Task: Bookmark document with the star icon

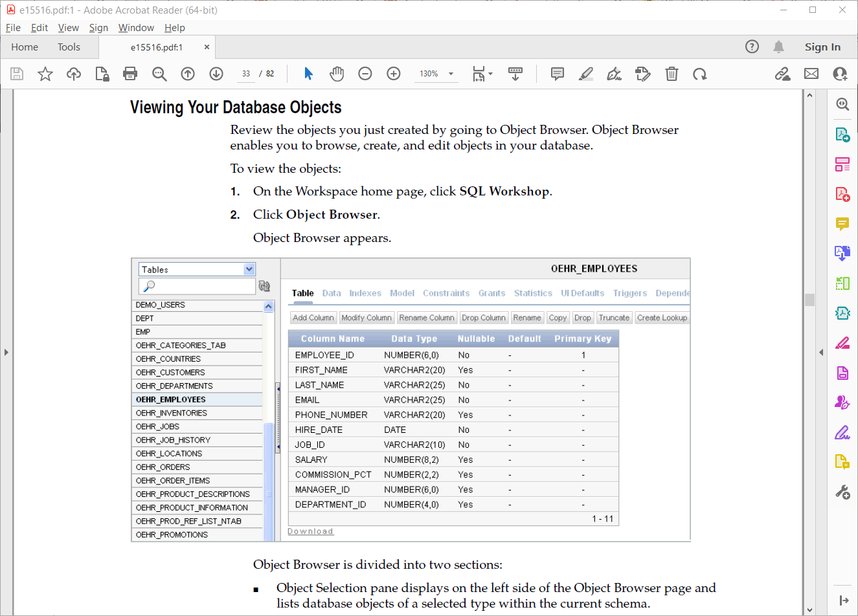Action: coord(45,74)
